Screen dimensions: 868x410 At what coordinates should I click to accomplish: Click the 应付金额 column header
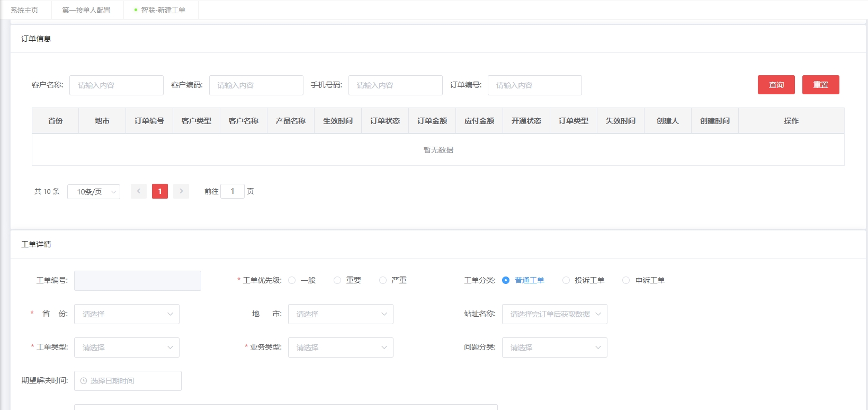(479, 121)
